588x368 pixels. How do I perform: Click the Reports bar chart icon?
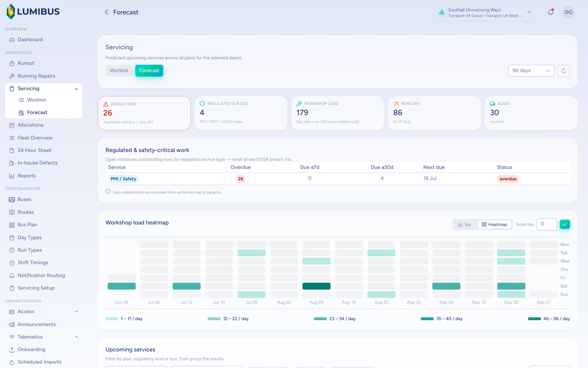tap(12, 176)
